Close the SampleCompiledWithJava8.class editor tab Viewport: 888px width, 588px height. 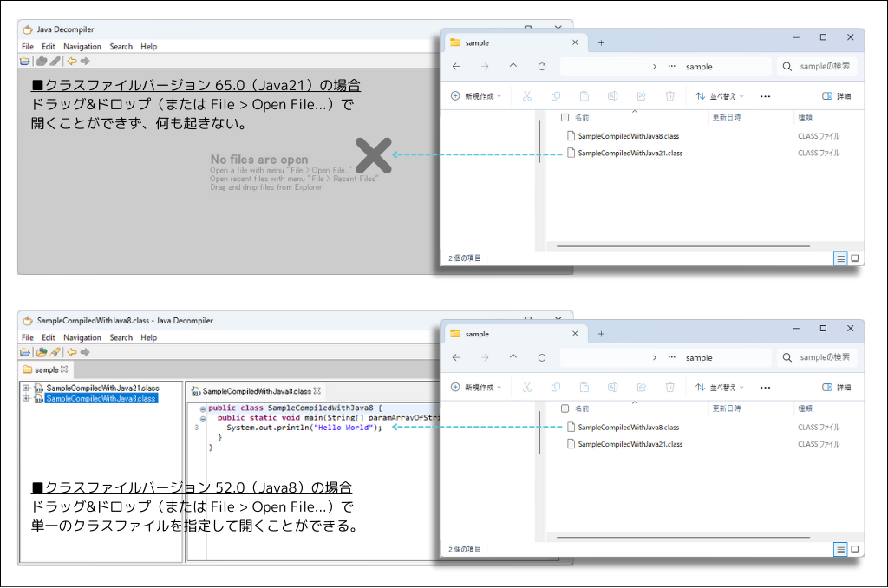pyautogui.click(x=317, y=391)
